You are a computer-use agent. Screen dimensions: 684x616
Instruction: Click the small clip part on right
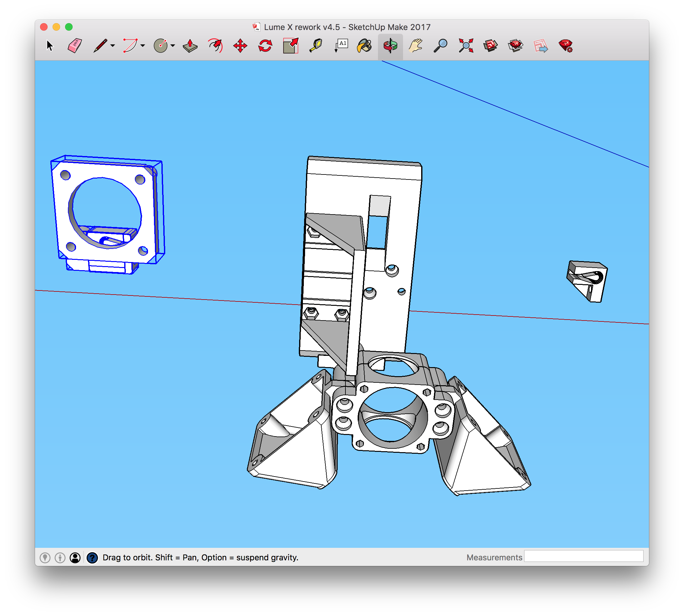pos(587,281)
